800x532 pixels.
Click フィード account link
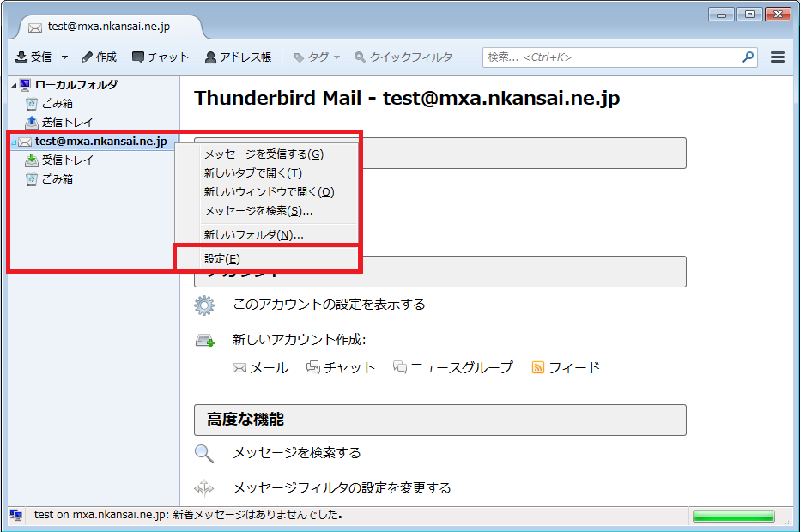566,368
